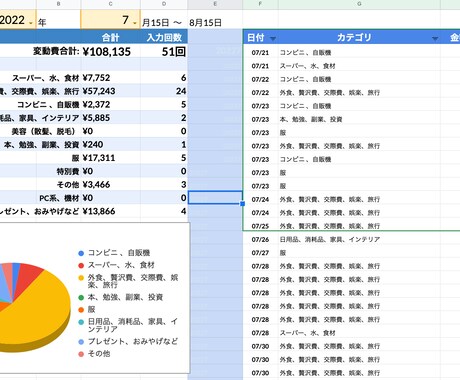Screen dimensions: 460x380
Task: Select the ¥17,311 clothes amount cell
Action: pos(110,158)
